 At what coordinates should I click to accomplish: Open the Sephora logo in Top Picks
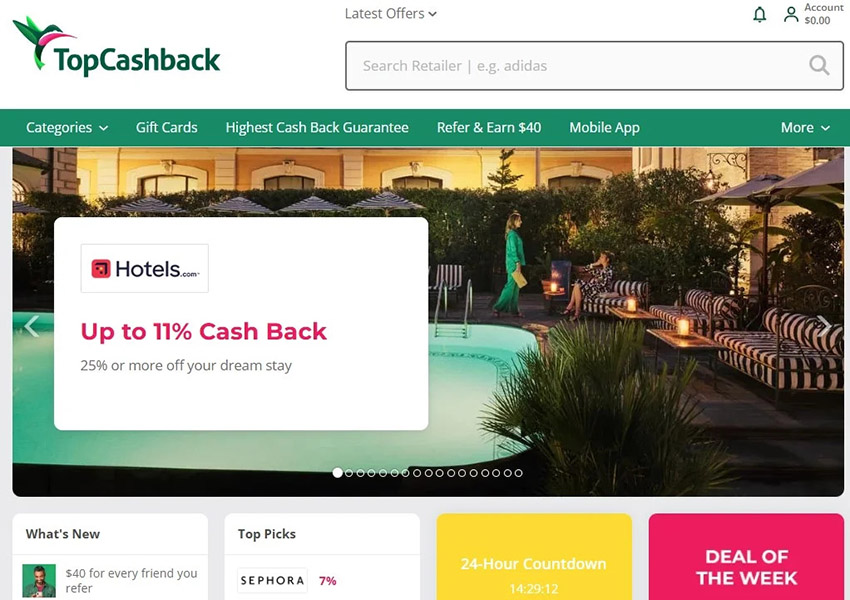(x=272, y=580)
